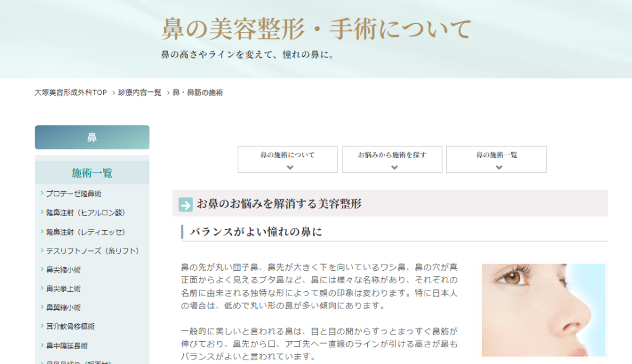Click the down chevron under お悩みから施術を探す

391,167
